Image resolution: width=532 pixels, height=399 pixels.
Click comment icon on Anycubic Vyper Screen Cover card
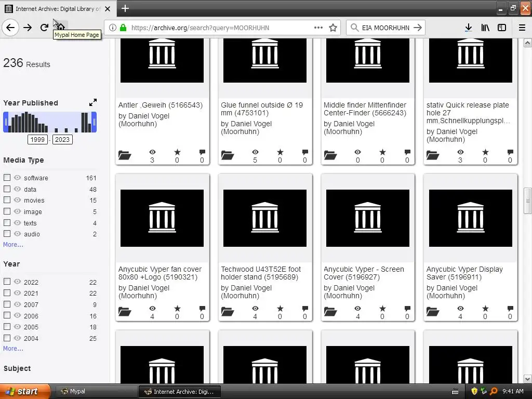pyautogui.click(x=407, y=309)
